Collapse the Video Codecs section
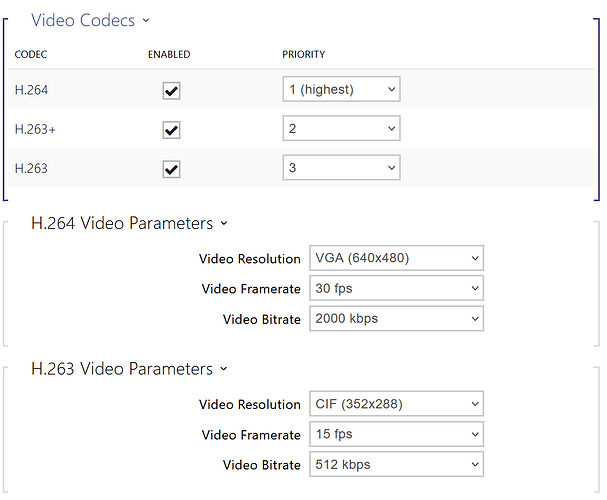The width and height of the screenshot is (607, 500). click(91, 20)
